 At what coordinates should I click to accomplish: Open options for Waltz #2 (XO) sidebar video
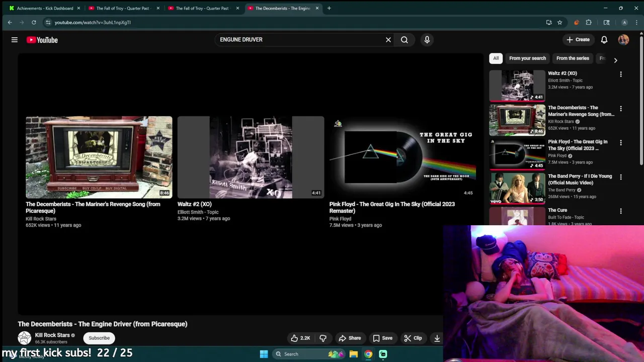click(621, 74)
